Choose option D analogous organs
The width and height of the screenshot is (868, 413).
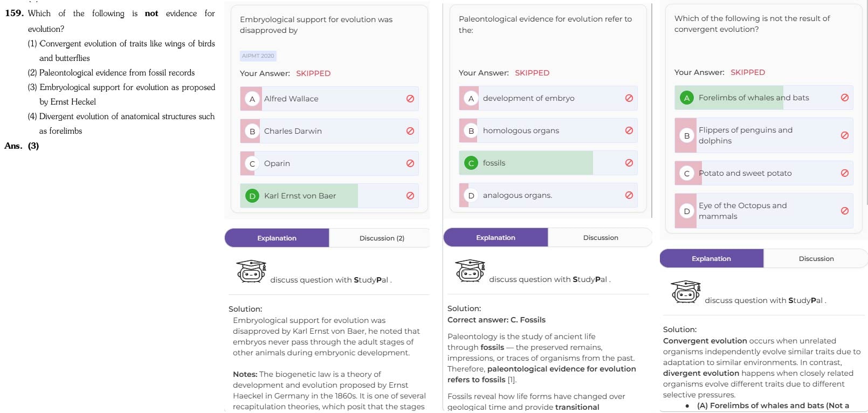[x=548, y=195]
